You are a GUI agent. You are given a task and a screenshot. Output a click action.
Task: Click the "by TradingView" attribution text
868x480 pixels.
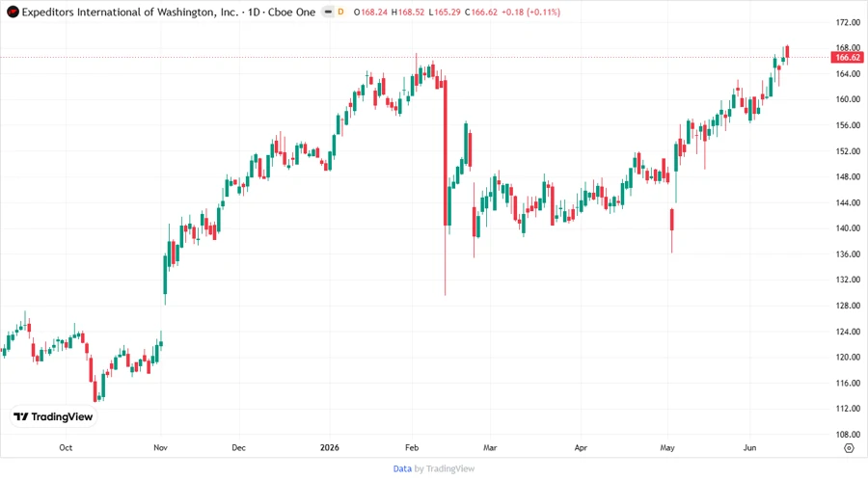pyautogui.click(x=445, y=469)
